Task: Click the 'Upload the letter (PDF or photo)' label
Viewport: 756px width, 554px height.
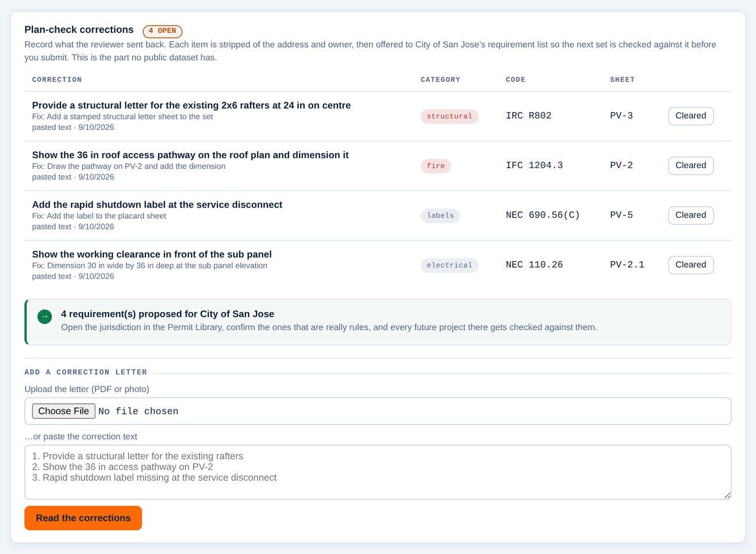Action: click(x=87, y=389)
